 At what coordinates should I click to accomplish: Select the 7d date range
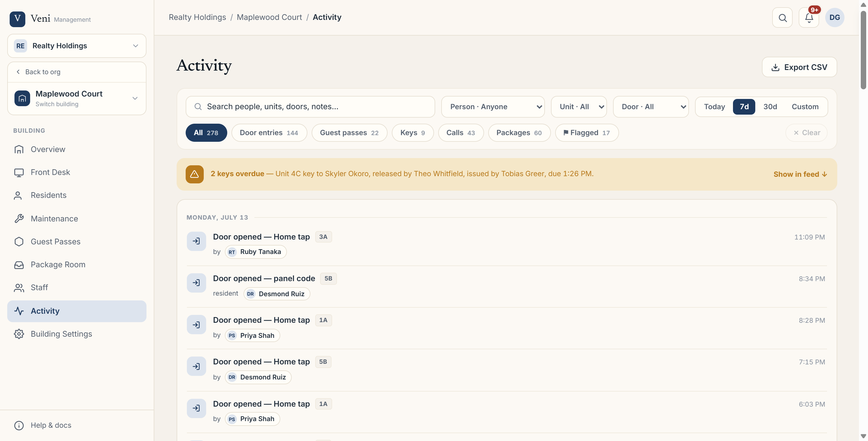point(744,106)
